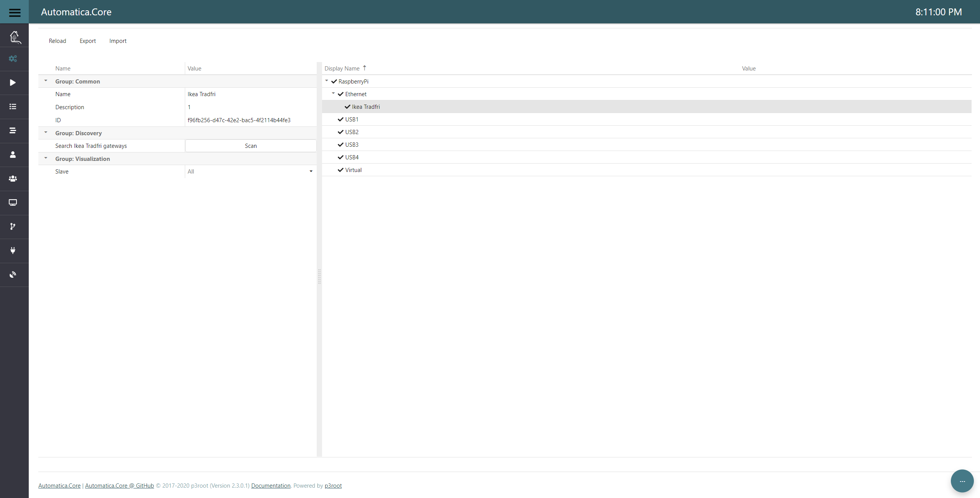The image size is (980, 498).
Task: Collapse Group: Discovery section
Action: tap(46, 133)
